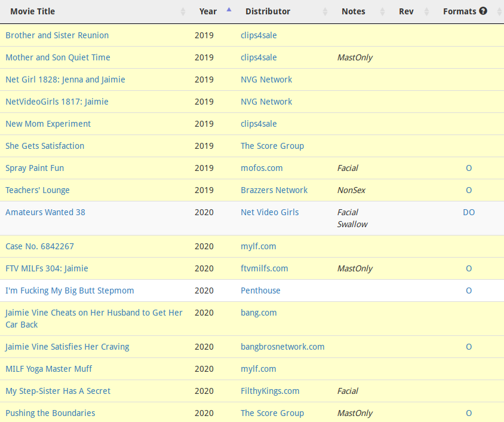Open the New Mom Experiment title link
504x422 pixels.
48,124
